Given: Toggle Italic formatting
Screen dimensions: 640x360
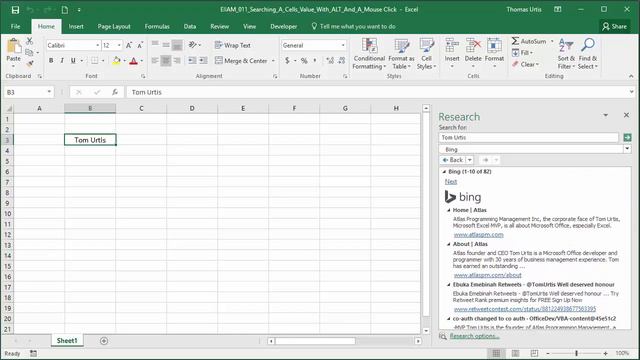Looking at the screenshot, I should [x=62, y=60].
